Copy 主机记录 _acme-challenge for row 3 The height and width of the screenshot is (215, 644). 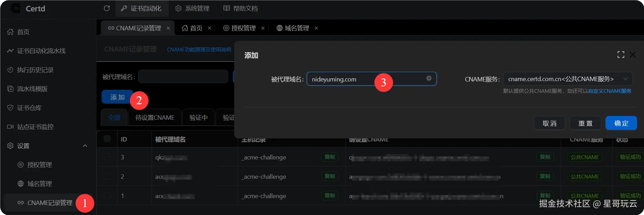tap(330, 157)
